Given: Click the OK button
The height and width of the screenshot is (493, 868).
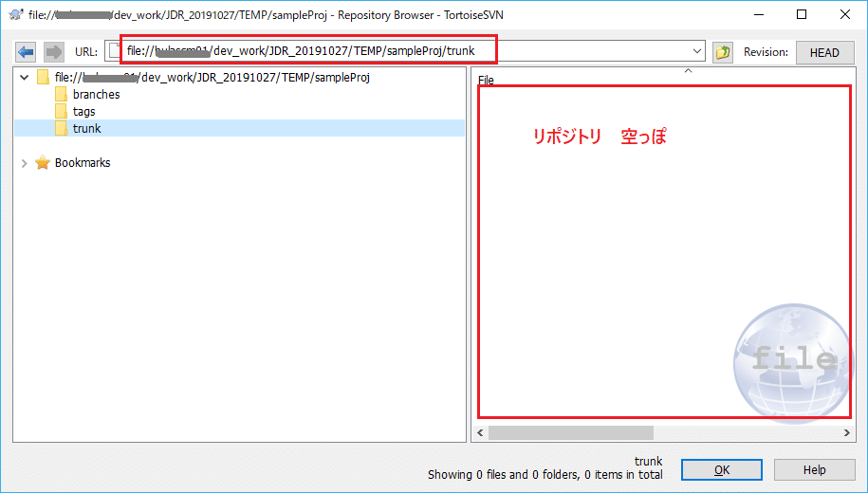Looking at the screenshot, I should [721, 469].
